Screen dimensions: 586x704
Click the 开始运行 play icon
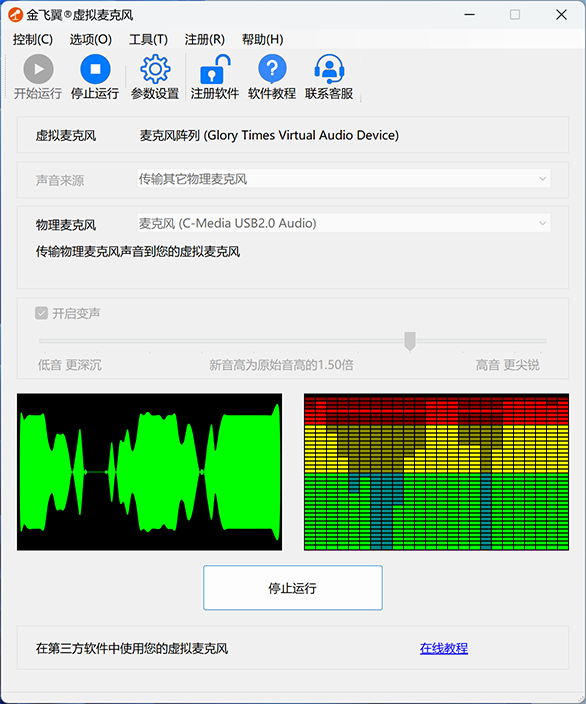tap(38, 69)
